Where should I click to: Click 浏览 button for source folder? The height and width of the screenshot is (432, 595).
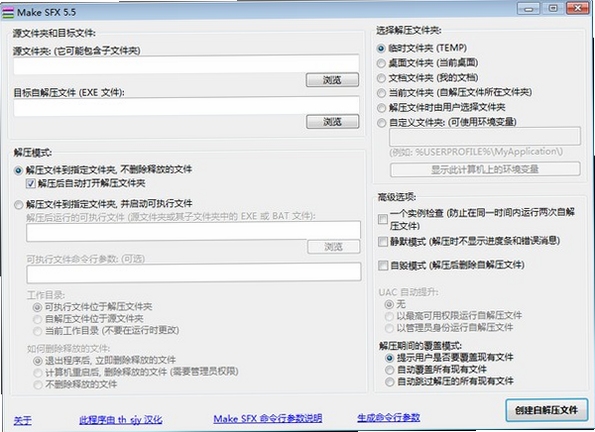tap(332, 80)
